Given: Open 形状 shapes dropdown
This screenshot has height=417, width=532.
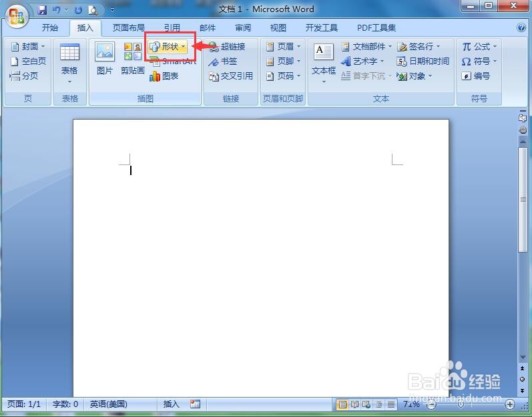Looking at the screenshot, I should click(x=168, y=47).
